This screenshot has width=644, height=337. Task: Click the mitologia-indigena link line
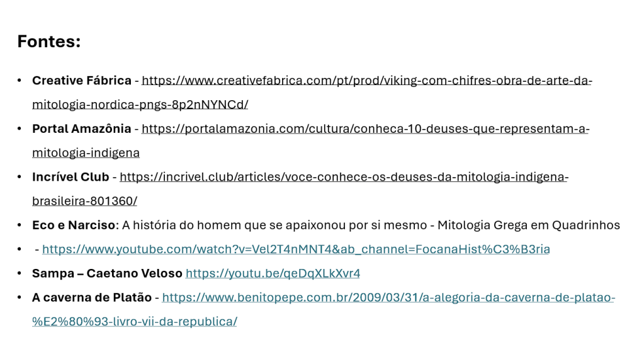tap(86, 153)
